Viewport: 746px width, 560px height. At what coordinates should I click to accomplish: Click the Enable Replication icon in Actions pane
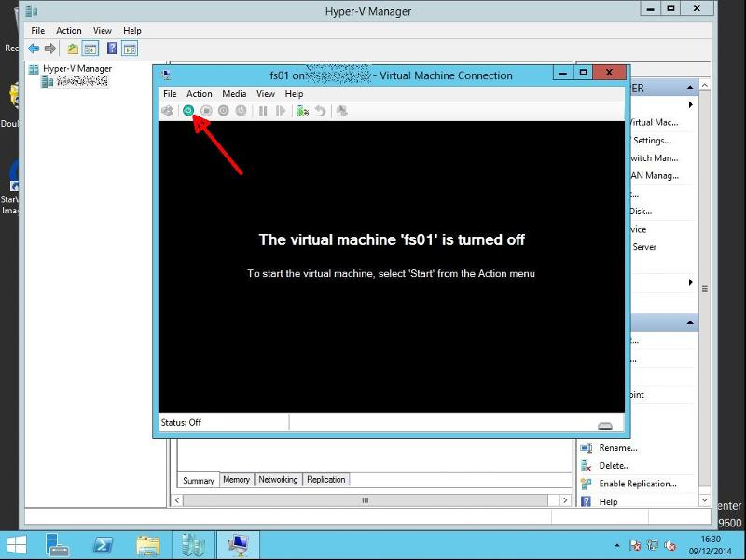pyautogui.click(x=587, y=484)
